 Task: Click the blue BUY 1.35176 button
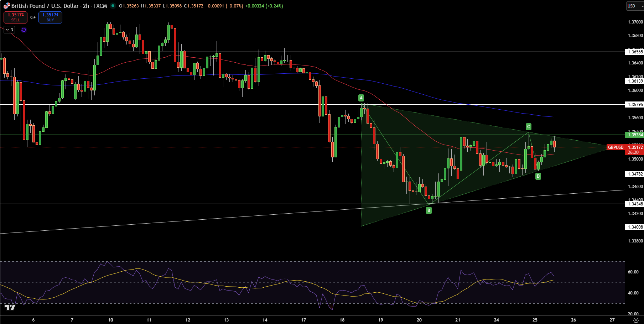(50, 17)
